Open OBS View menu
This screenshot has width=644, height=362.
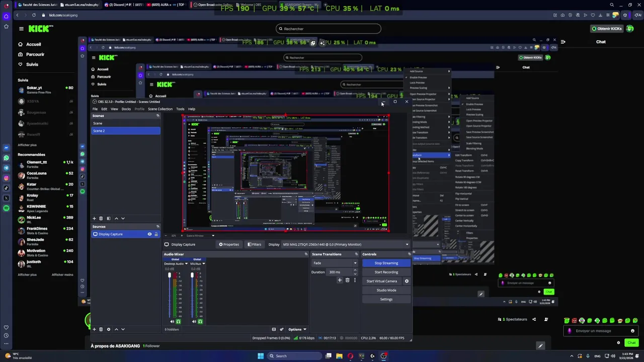click(x=114, y=109)
